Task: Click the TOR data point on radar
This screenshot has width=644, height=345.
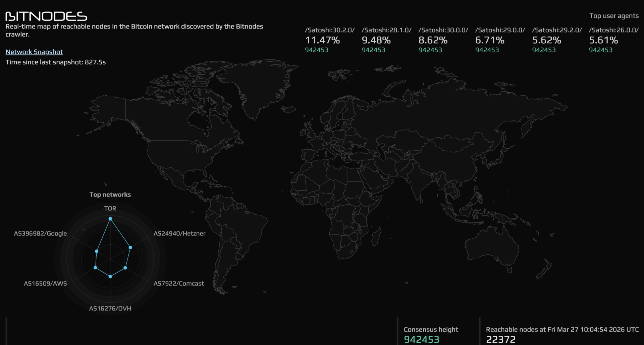Action: pyautogui.click(x=110, y=218)
